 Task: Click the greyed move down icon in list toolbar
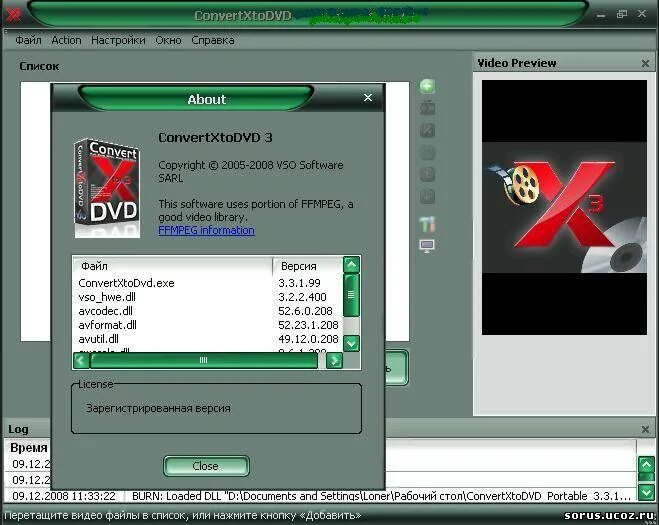(x=427, y=196)
